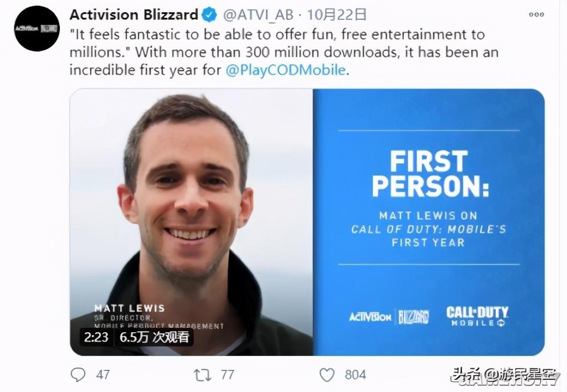Click the Activision logo in the video card
This screenshot has height=392, width=567.
tap(370, 317)
